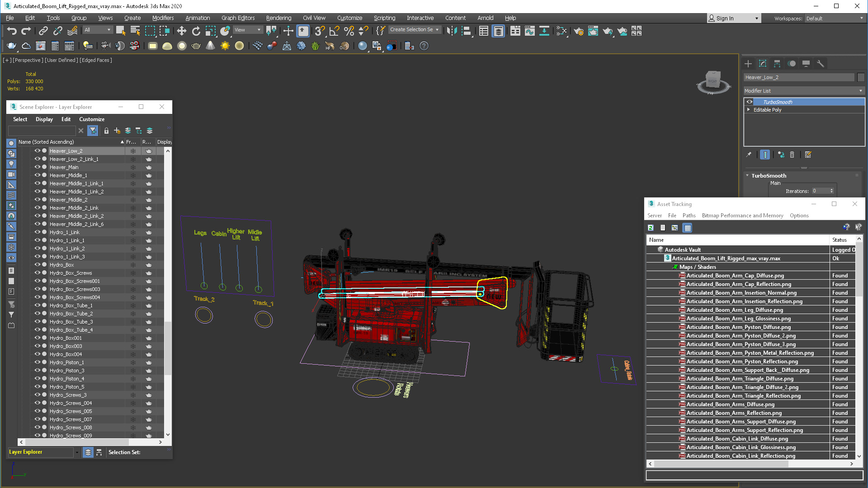Open the Render Setup teapot icon
This screenshot has width=868, height=488.
pyautogui.click(x=579, y=31)
